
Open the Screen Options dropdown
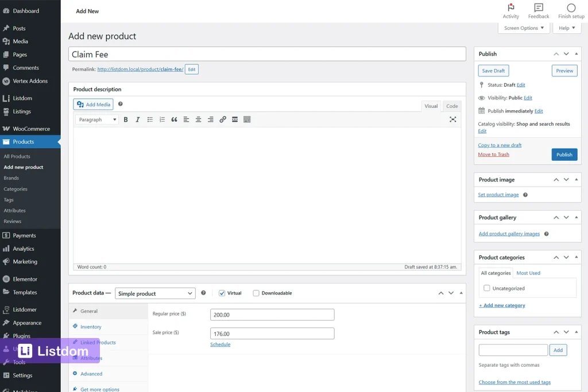coord(523,28)
